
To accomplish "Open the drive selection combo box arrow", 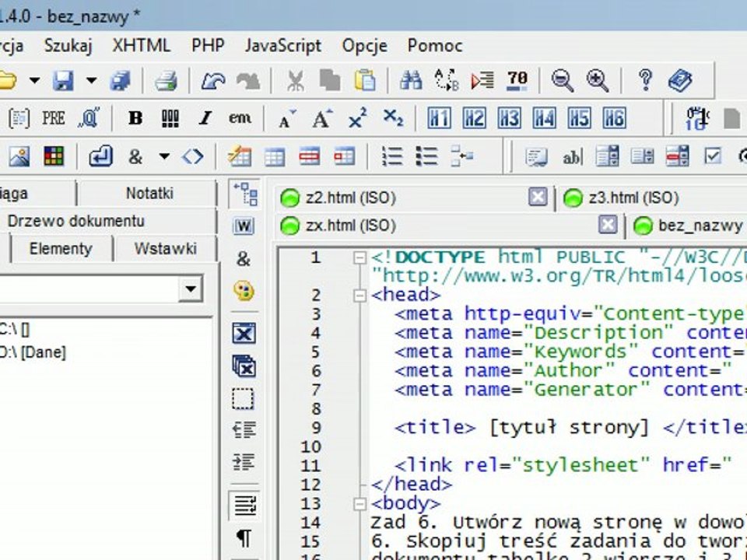I will pyautogui.click(x=191, y=288).
